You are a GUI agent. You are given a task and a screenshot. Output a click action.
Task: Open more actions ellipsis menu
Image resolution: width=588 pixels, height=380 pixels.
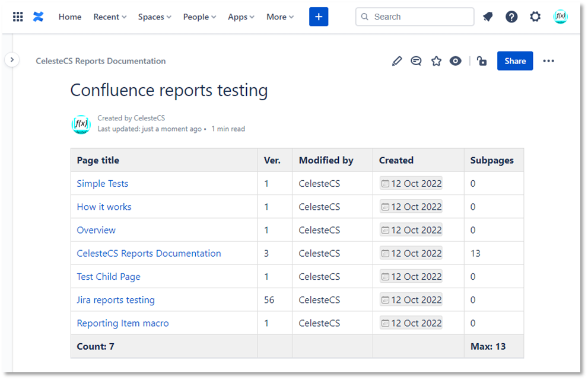click(x=548, y=61)
